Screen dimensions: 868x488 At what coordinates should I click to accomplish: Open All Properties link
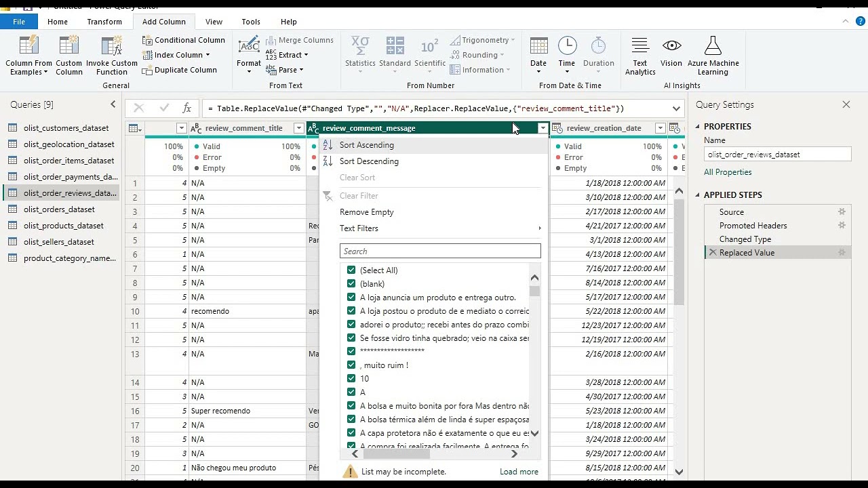(728, 172)
